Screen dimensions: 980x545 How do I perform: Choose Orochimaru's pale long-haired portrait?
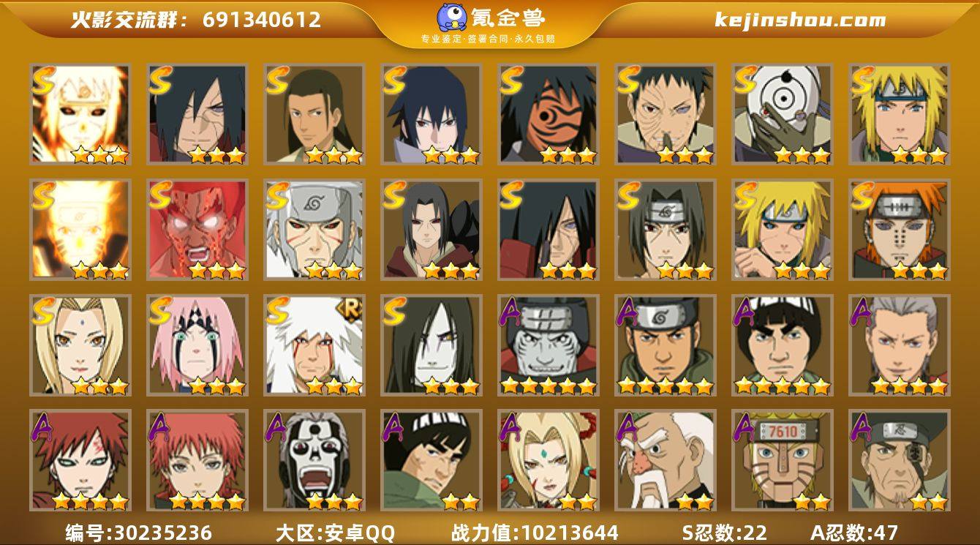coord(431,345)
